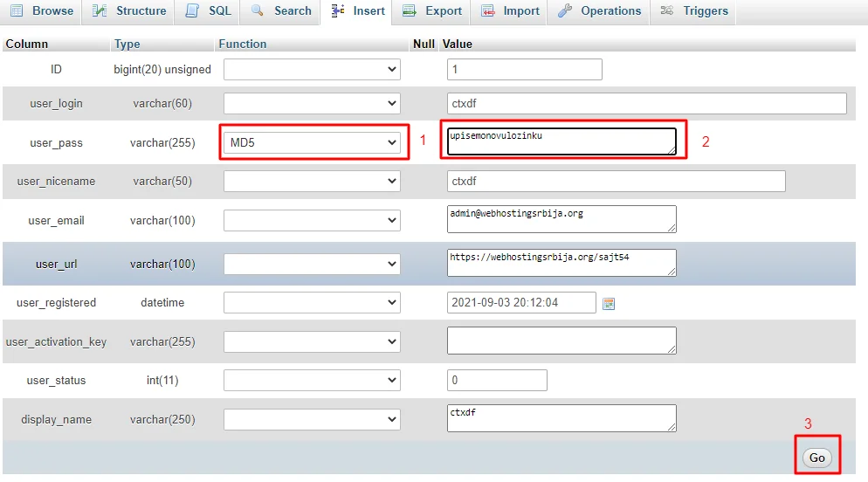The image size is (868, 482).
Task: Open function dropdown for user_registered
Action: [x=313, y=303]
